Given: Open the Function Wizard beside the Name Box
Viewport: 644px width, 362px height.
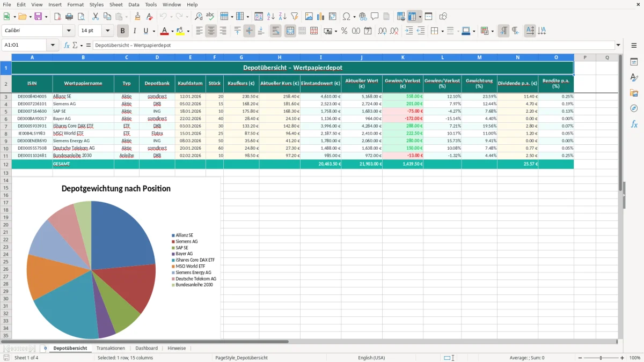Looking at the screenshot, I should coord(67,45).
